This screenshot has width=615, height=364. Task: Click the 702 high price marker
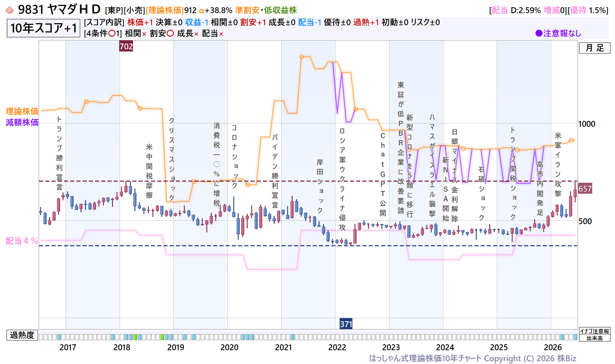(126, 46)
